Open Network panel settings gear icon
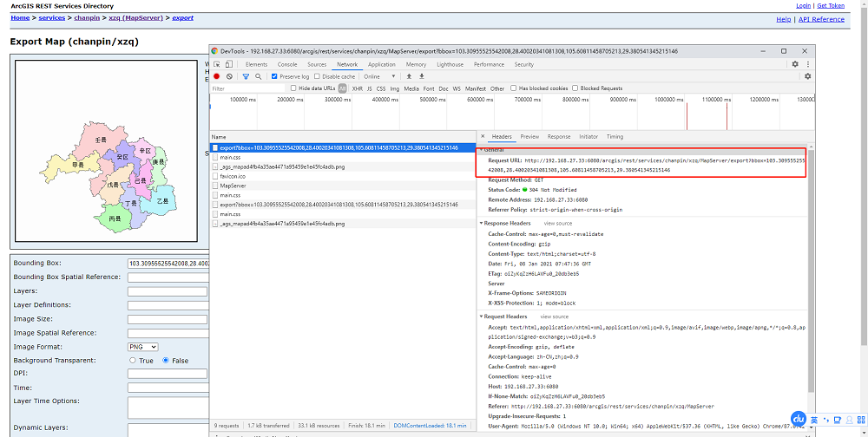Viewport: 868px width, 437px height. click(807, 76)
